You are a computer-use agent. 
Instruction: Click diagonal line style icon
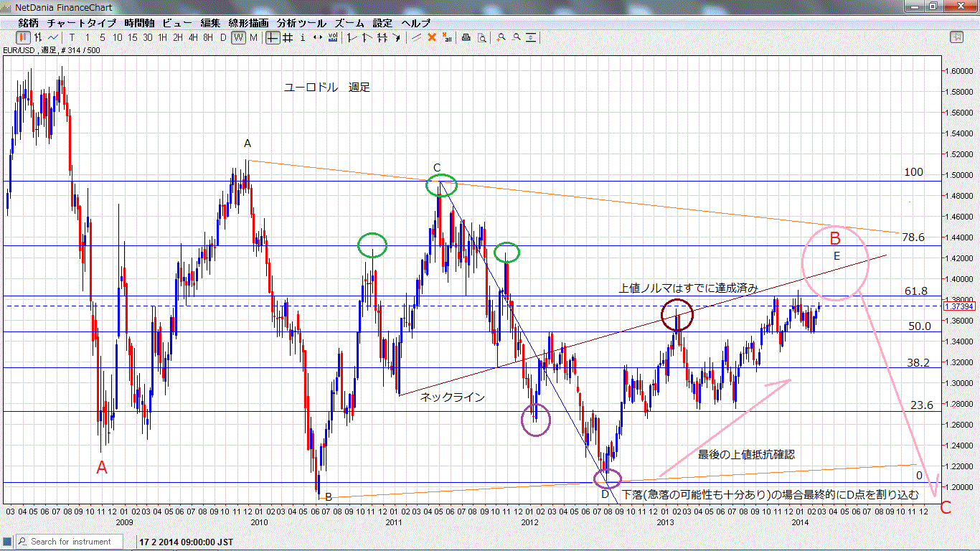click(416, 37)
